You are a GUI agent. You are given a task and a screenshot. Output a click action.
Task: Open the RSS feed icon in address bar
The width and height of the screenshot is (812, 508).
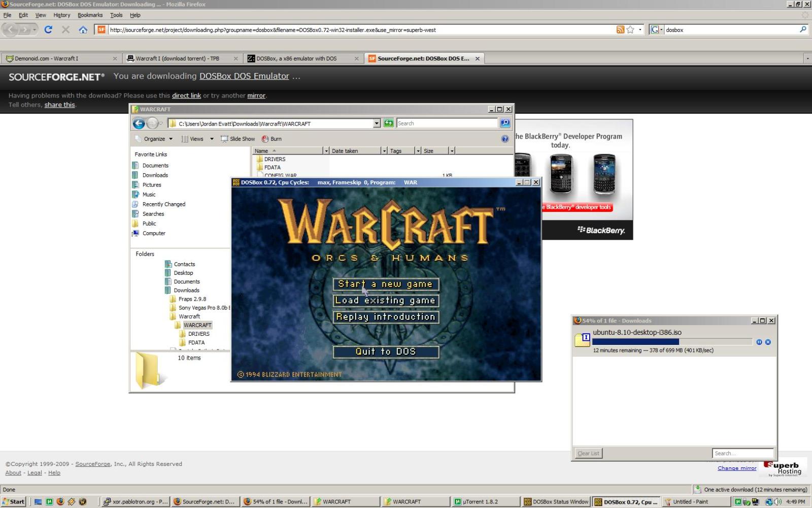[620, 29]
